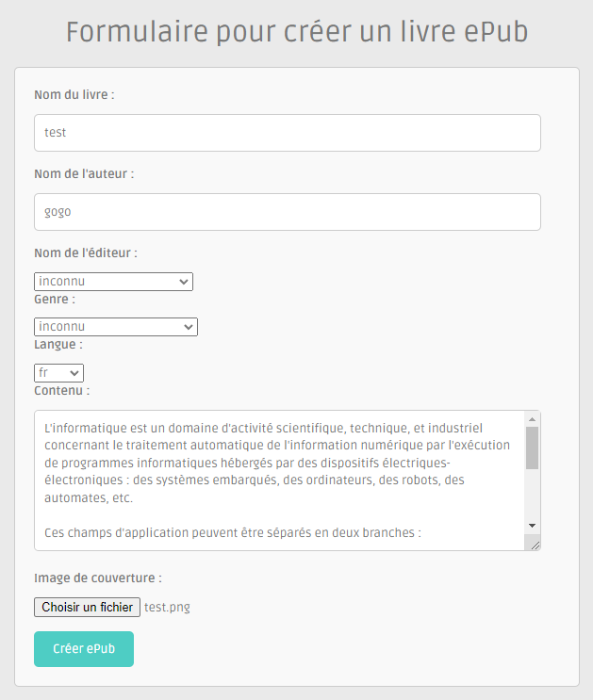Expand the Genre dropdown list
This screenshot has width=593, height=700.
[116, 327]
